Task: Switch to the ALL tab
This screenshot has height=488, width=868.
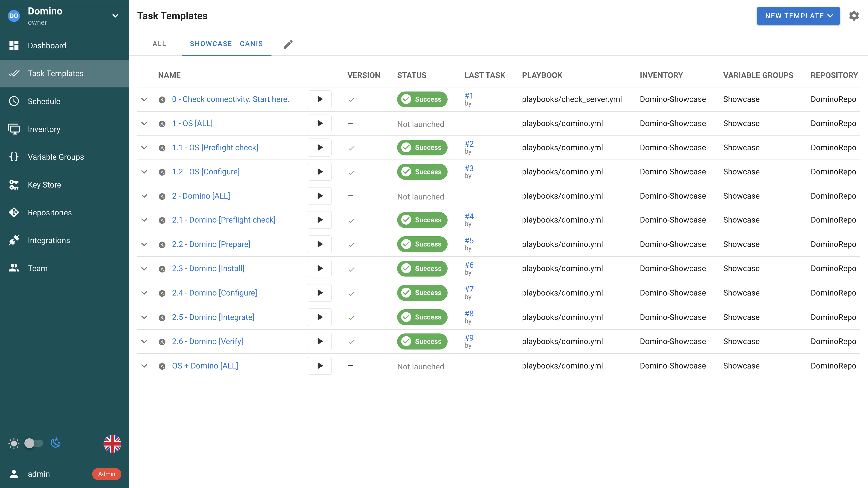Action: tap(159, 44)
